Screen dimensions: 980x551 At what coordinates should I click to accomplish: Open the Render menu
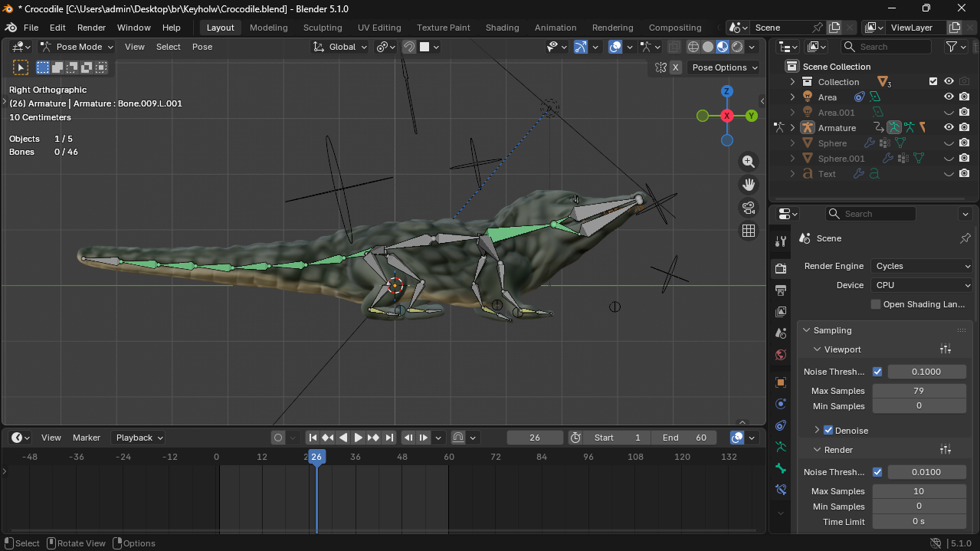coord(91,28)
